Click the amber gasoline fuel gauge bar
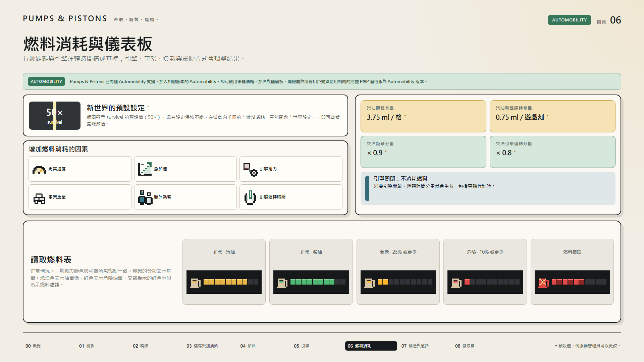 click(x=231, y=282)
